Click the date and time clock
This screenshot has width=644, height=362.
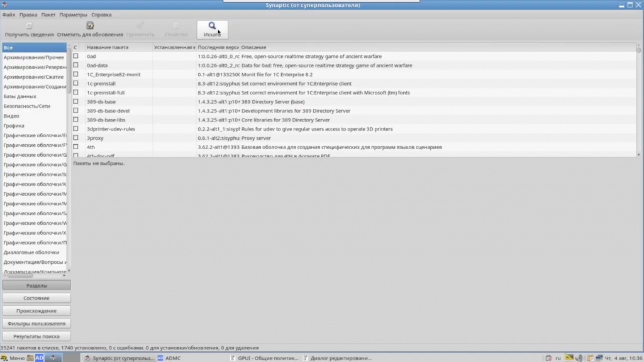623,358
